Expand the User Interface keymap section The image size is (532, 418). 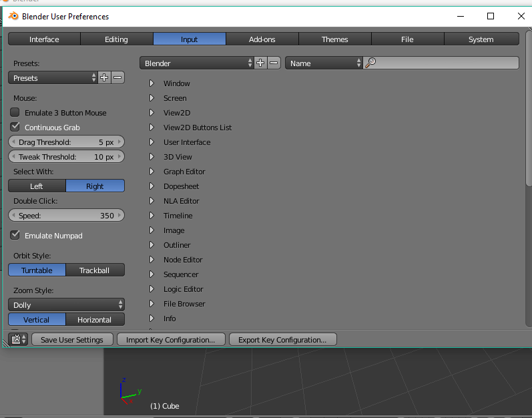click(x=152, y=142)
